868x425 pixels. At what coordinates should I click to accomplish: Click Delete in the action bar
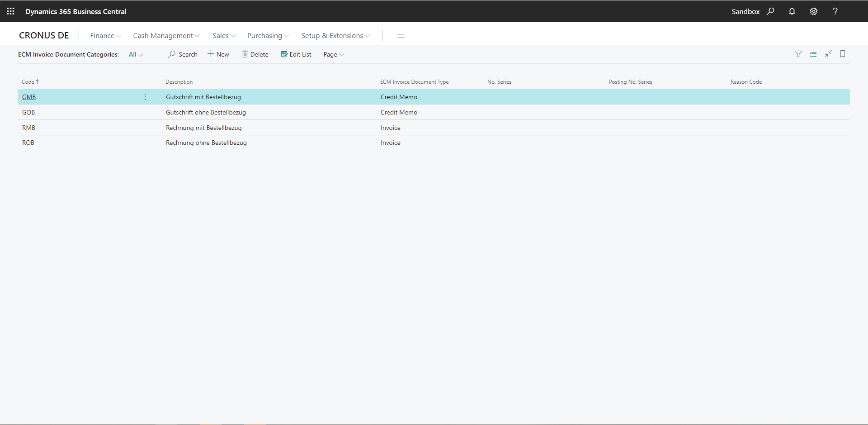[x=255, y=54]
